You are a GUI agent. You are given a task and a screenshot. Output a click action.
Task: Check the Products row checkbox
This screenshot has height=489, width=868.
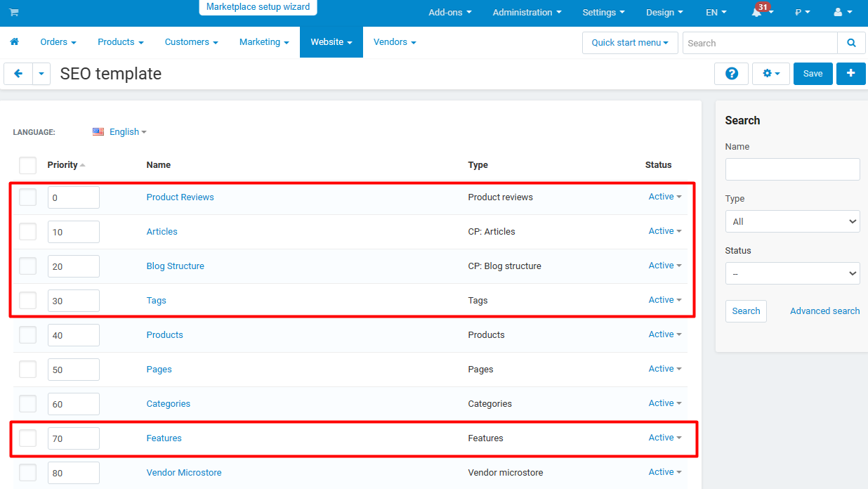pyautogui.click(x=28, y=335)
